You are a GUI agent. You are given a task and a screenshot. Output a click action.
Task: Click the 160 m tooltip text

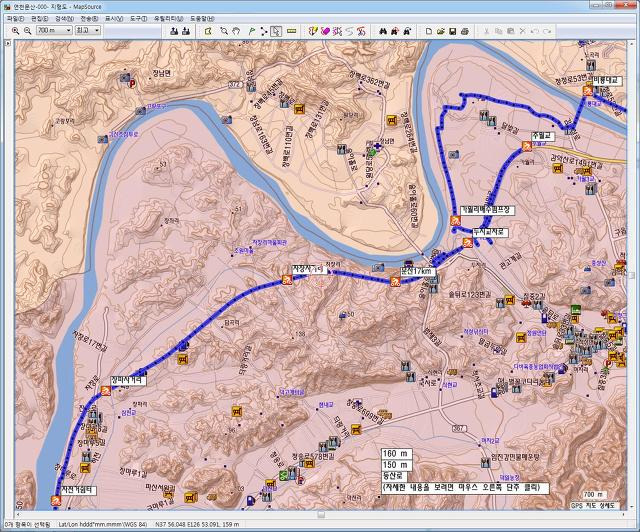pyautogui.click(x=396, y=454)
